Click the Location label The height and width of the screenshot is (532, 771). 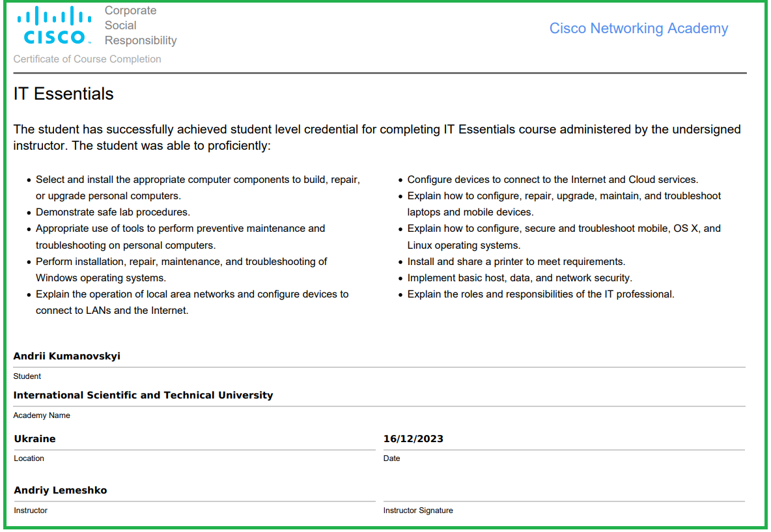[x=29, y=458]
